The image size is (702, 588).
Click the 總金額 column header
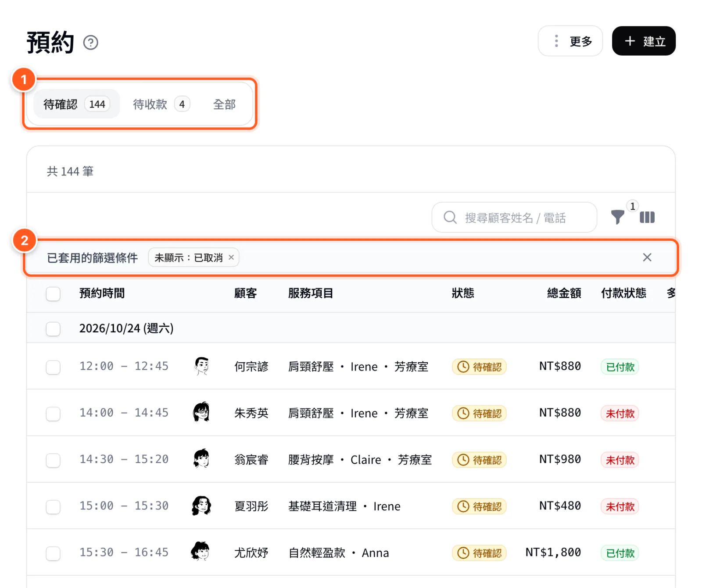[x=564, y=293]
